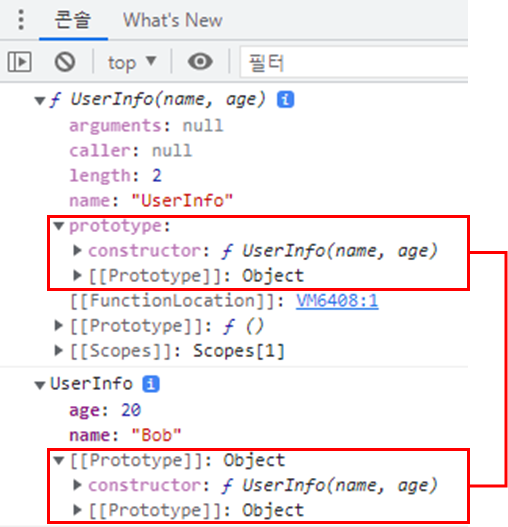This screenshot has width=508, height=527.
Task: Expand [[Prototype]]: Object under prototype:
Action: coord(77,276)
